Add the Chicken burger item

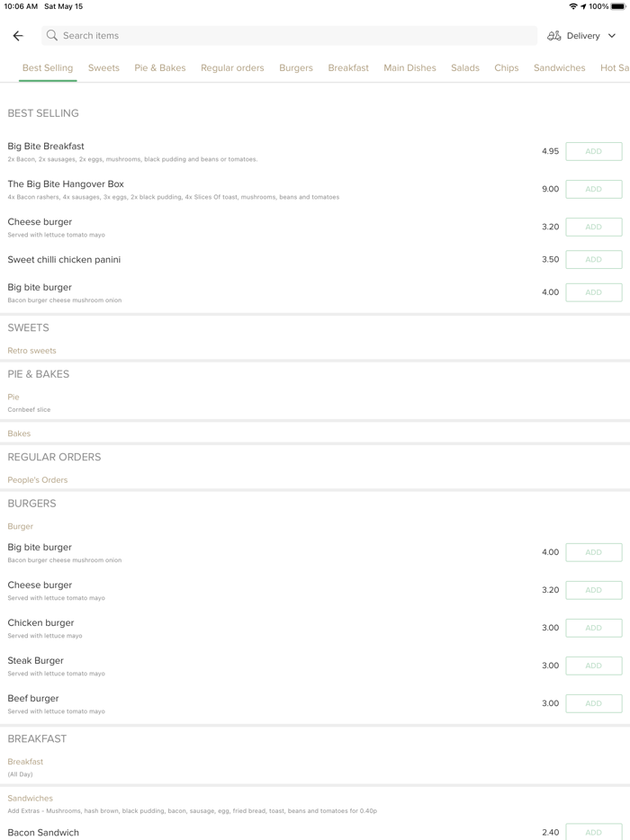[593, 628]
